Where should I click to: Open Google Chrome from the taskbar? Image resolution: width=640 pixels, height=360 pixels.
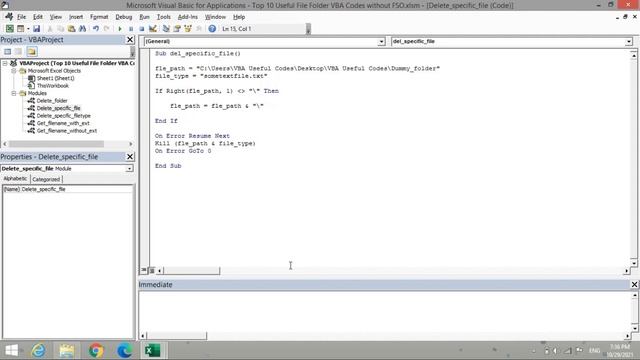coord(96,351)
